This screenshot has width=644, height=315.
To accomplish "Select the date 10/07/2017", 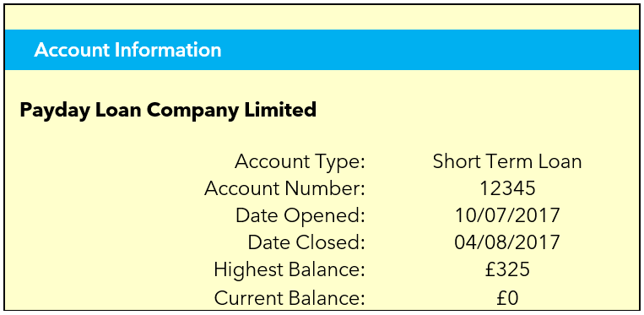I will (507, 216).
